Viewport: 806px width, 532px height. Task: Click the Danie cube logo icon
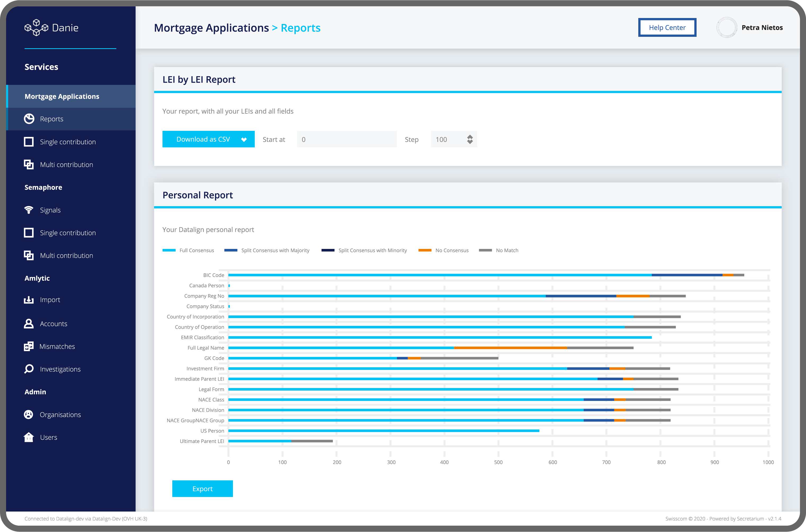36,28
